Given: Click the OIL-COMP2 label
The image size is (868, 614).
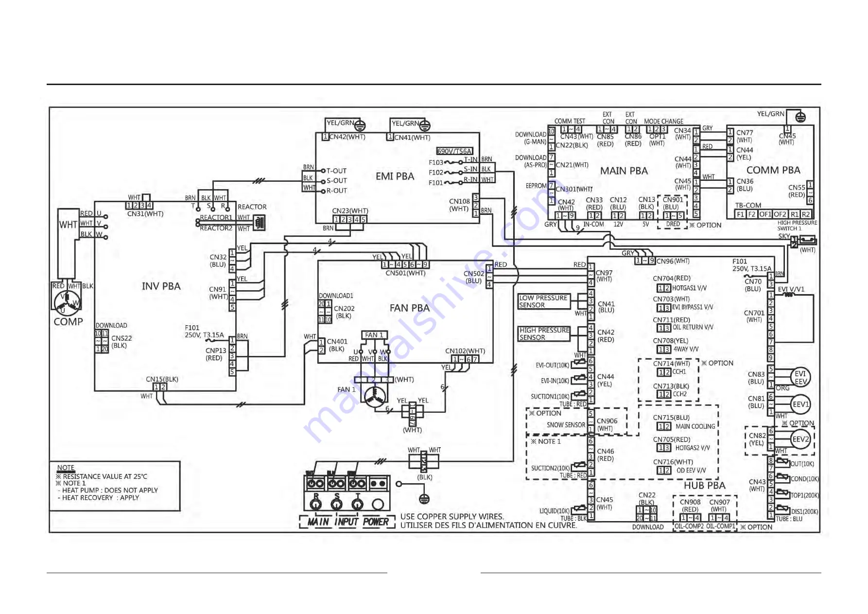Looking at the screenshot, I should 689,526.
